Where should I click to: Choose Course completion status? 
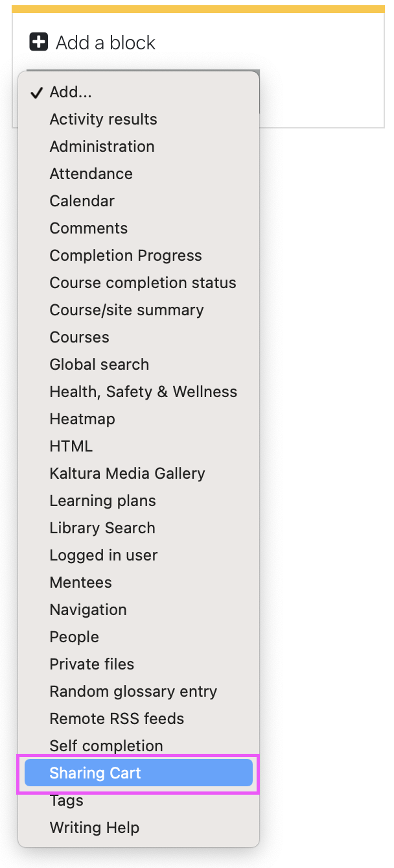point(139,283)
